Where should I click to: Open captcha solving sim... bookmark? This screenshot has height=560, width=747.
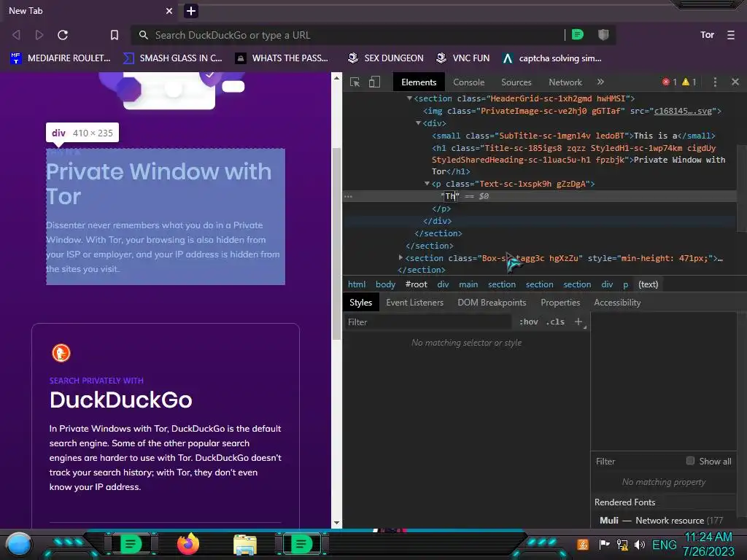[x=552, y=58]
